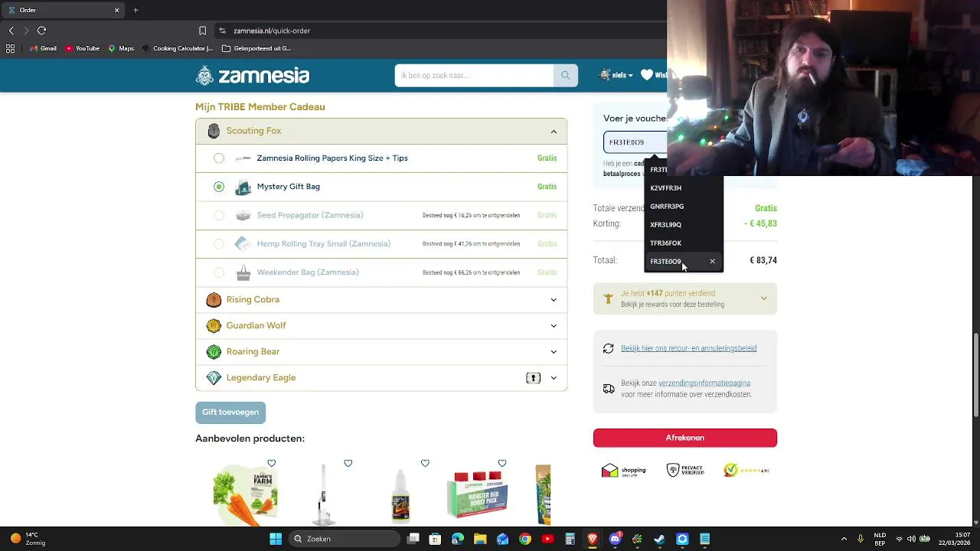
Task: Open the Brave browser taskbar icon
Action: pyautogui.click(x=593, y=539)
